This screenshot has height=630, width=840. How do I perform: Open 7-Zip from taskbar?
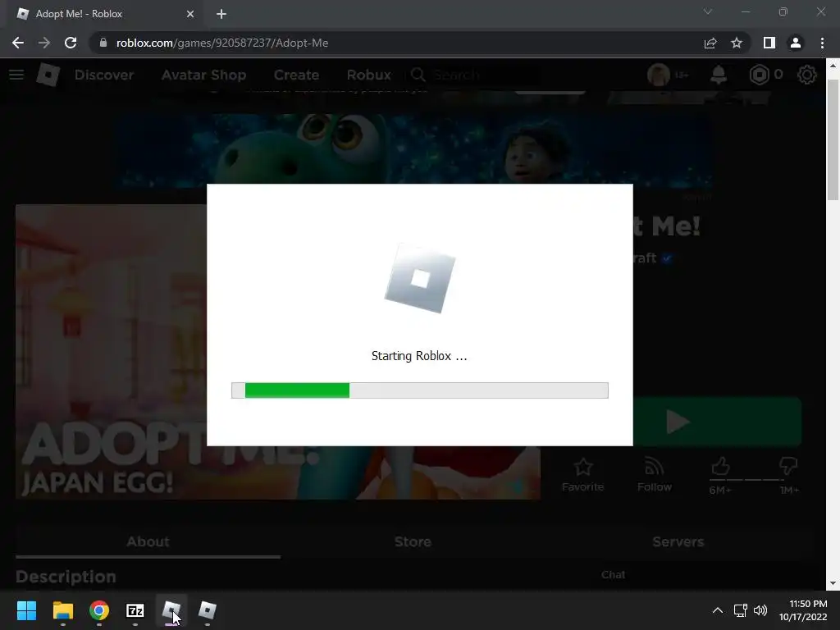pos(135,610)
